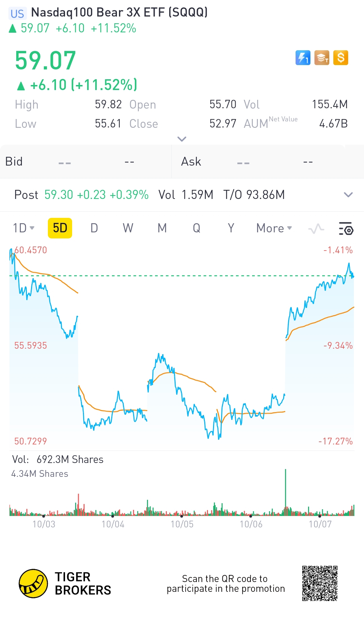
Task: Tap the yellow dollar sign icon
Action: [340, 58]
